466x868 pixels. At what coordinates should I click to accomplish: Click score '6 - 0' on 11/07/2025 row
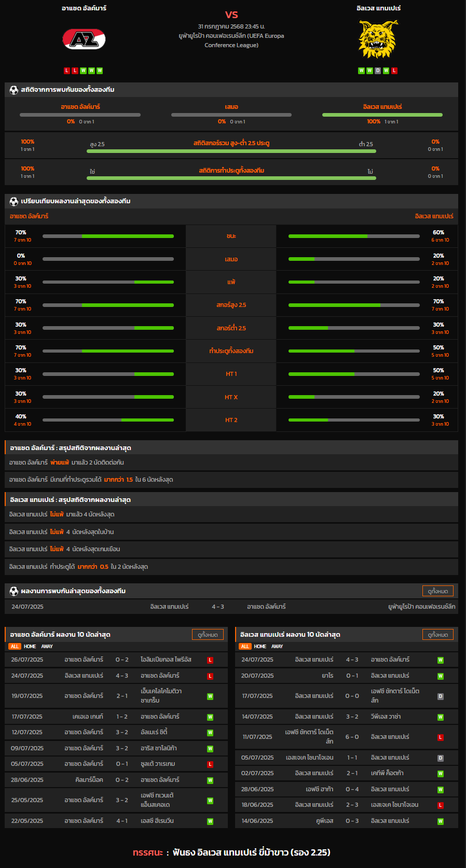pyautogui.click(x=352, y=737)
